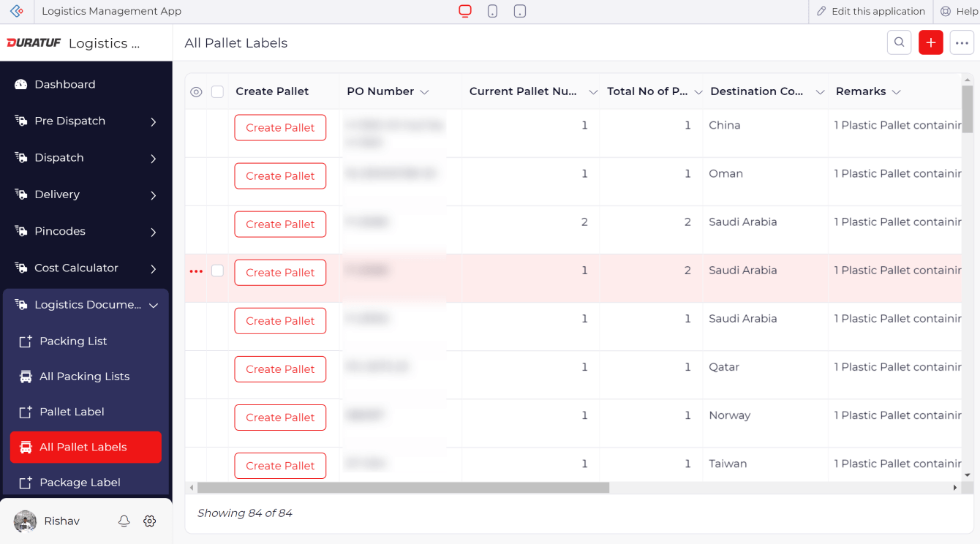Switch to tablet preview icon
The width and height of the screenshot is (980, 544).
(x=520, y=11)
